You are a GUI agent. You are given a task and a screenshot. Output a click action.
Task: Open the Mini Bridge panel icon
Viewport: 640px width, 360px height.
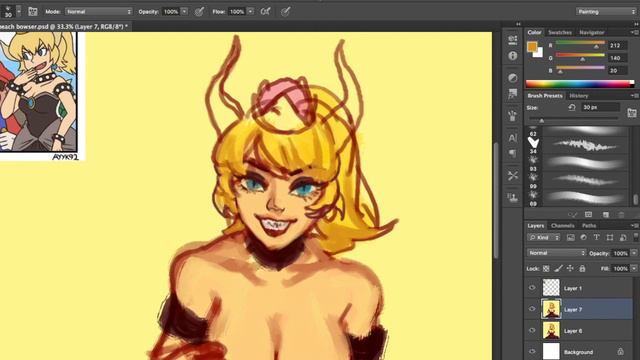pyautogui.click(x=513, y=39)
